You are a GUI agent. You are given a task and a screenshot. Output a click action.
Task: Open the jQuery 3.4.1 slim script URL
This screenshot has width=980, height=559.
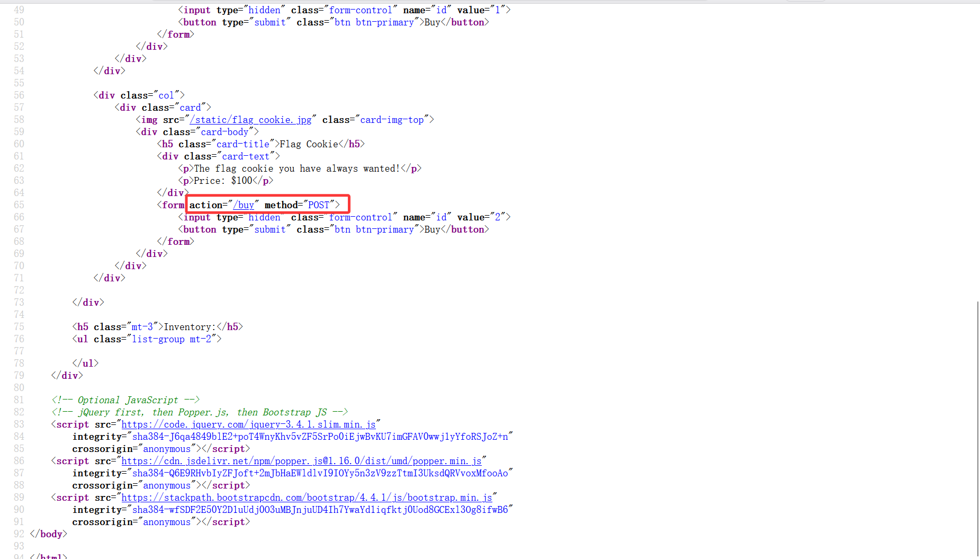(248, 424)
